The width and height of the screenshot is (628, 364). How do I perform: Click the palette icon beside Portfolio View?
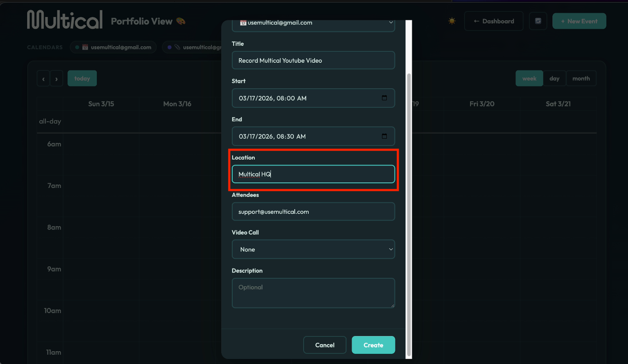click(181, 21)
